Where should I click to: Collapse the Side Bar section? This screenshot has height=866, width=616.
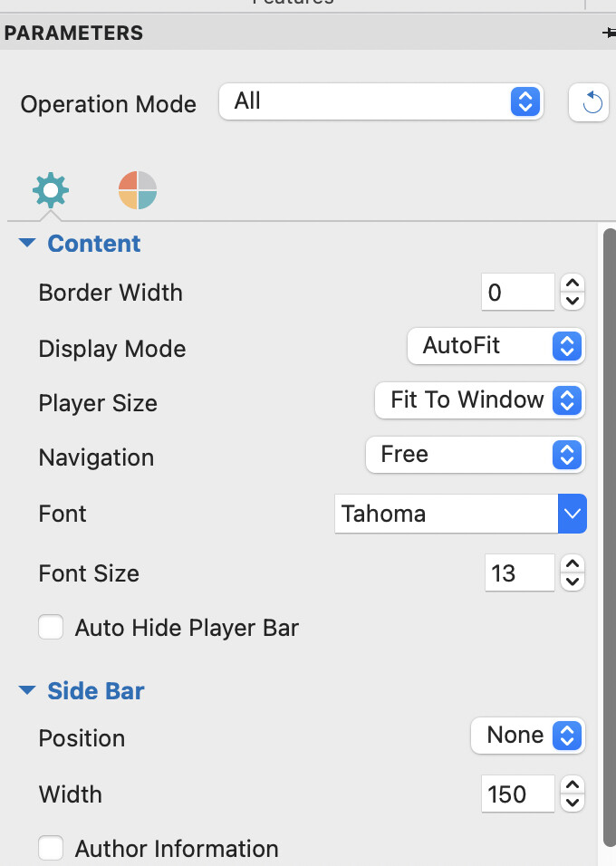(27, 691)
